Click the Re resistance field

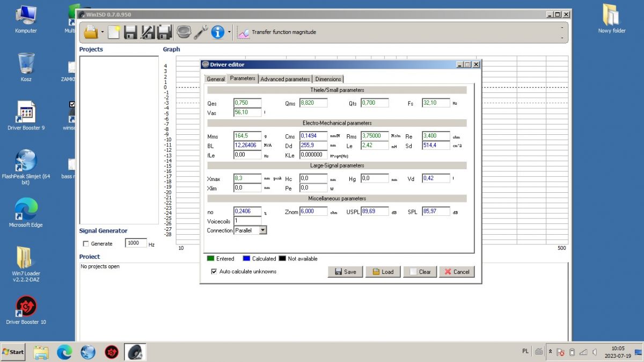pos(436,136)
